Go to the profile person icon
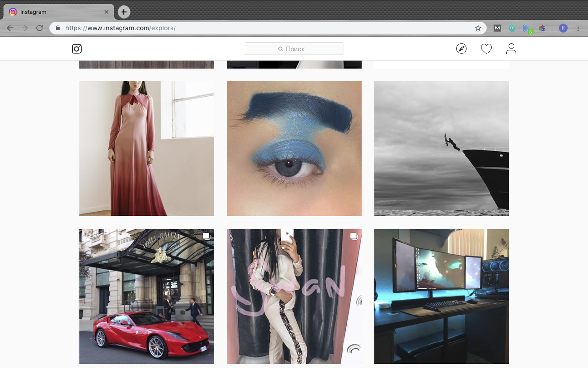The image size is (588, 368). point(511,49)
